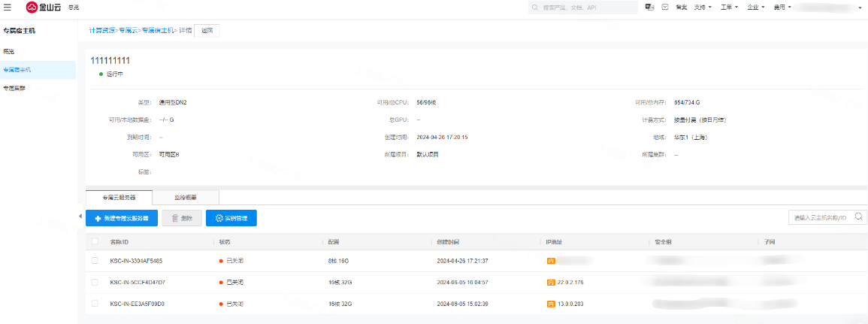
Task: Check the box for KSC-IN-3304AF5485
Action: [x=95, y=261]
